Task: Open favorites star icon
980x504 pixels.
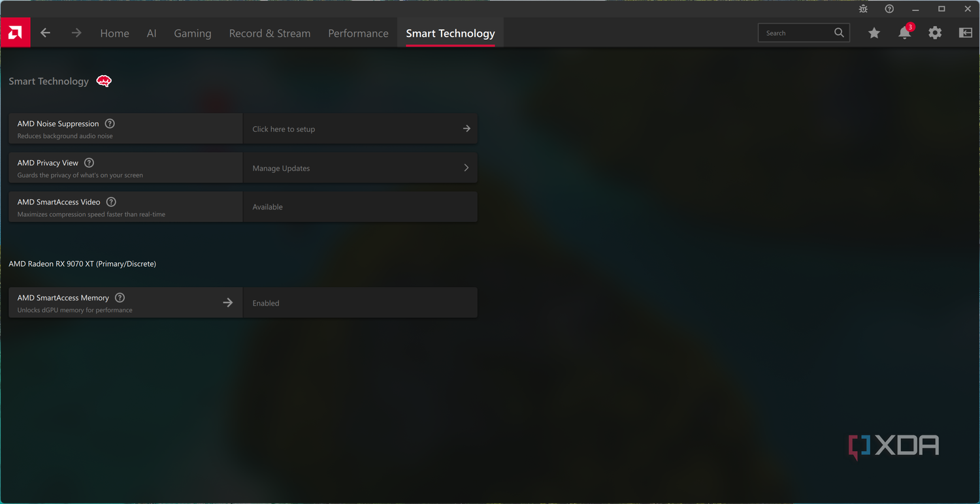Action: (874, 33)
